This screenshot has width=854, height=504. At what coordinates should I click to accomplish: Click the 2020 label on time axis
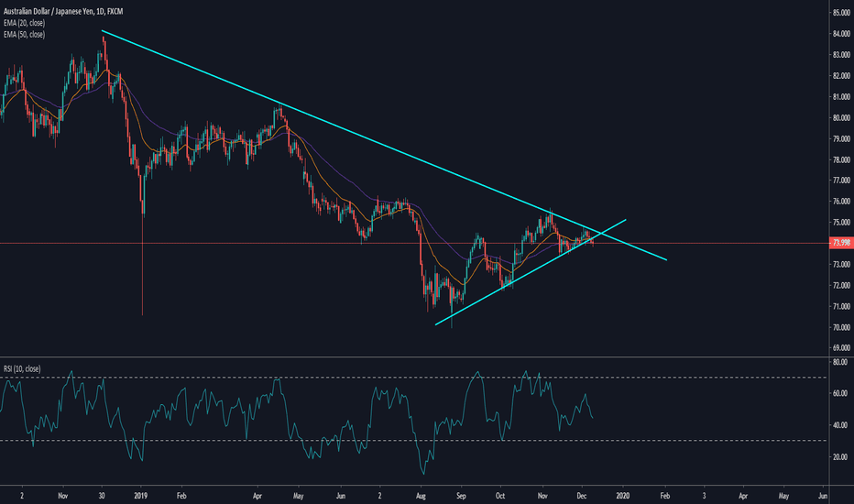622,496
